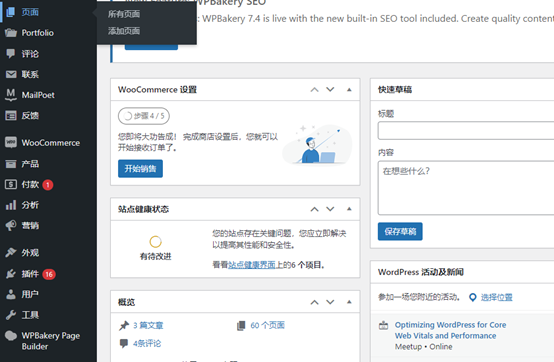The image size is (554, 362).
Task: Click the Analytics bar chart icon
Action: click(11, 205)
